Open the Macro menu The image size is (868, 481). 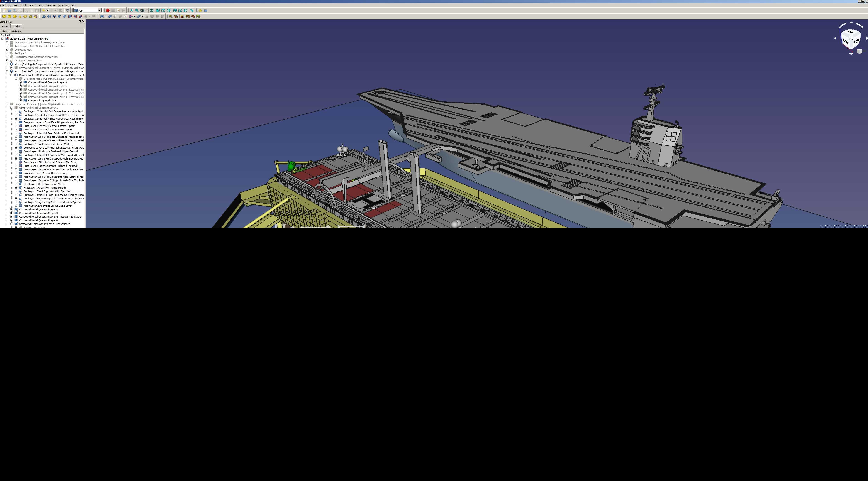pyautogui.click(x=33, y=5)
